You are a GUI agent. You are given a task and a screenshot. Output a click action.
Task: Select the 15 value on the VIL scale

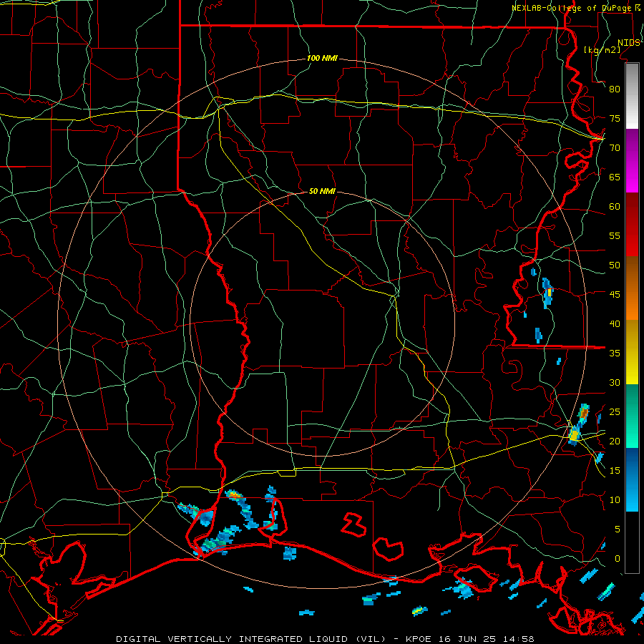pos(615,470)
